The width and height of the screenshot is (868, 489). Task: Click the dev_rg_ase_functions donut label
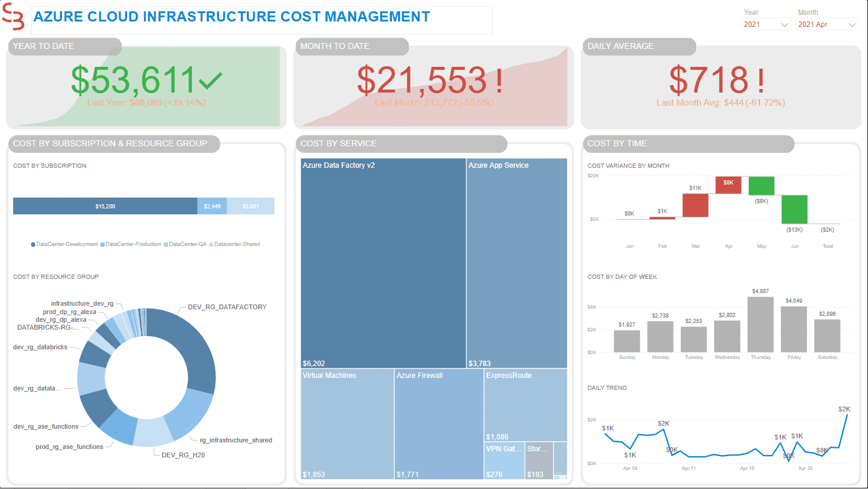click(x=46, y=426)
